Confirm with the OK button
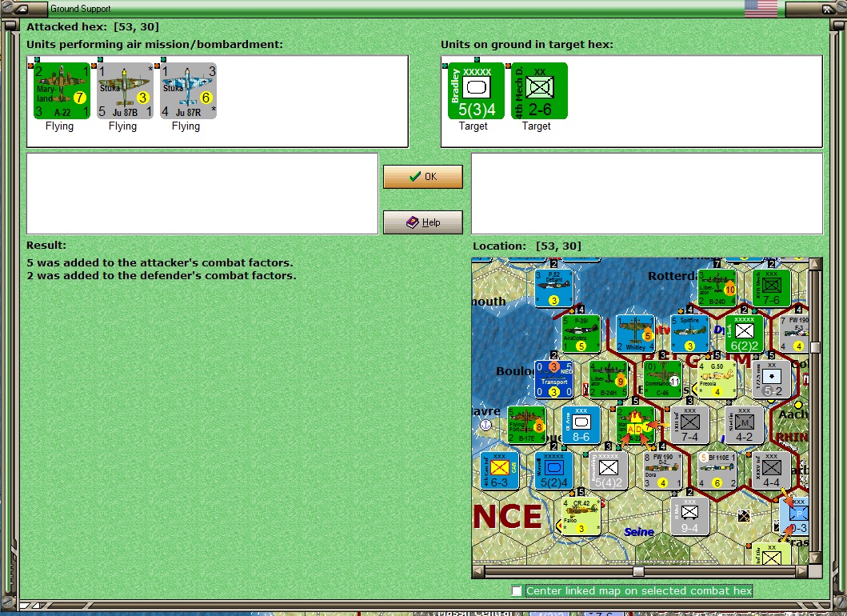 pos(423,177)
